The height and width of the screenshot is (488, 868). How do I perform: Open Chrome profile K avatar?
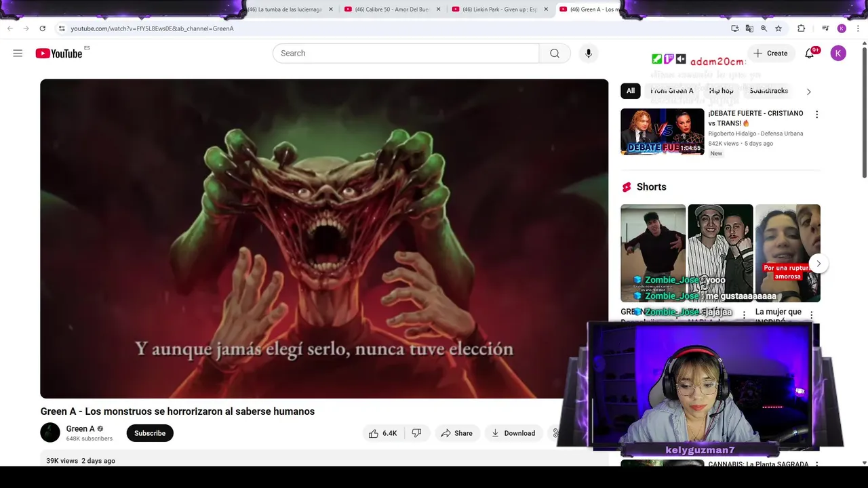(x=842, y=28)
